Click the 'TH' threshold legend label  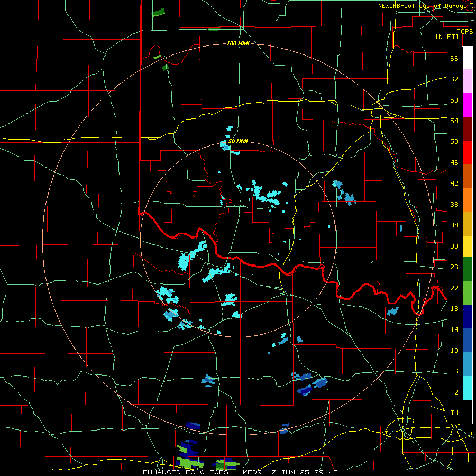454,413
